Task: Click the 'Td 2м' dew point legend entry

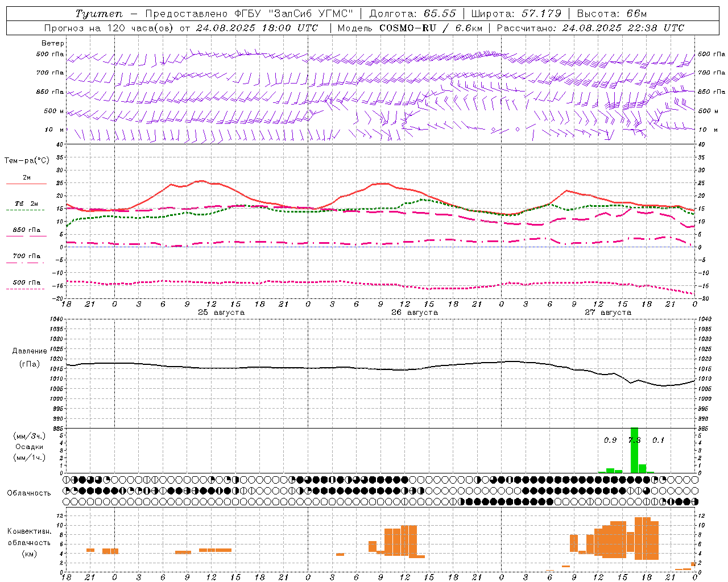Action: click(x=26, y=203)
